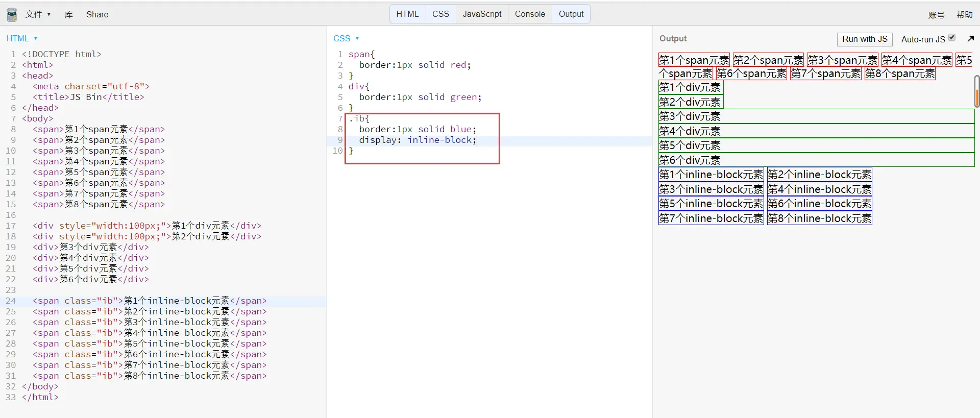Click the meta charset line in HTML
Viewport: 980px width, 418px height.
pyautogui.click(x=91, y=86)
